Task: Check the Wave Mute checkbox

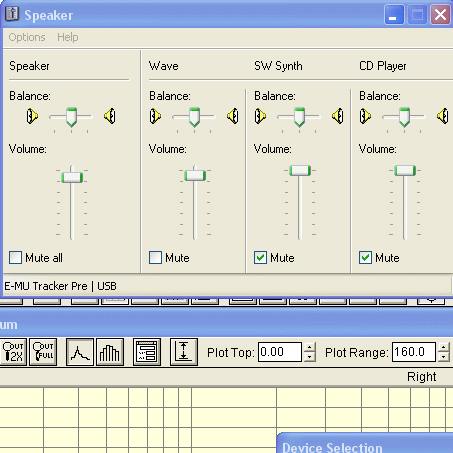Action: (x=156, y=258)
